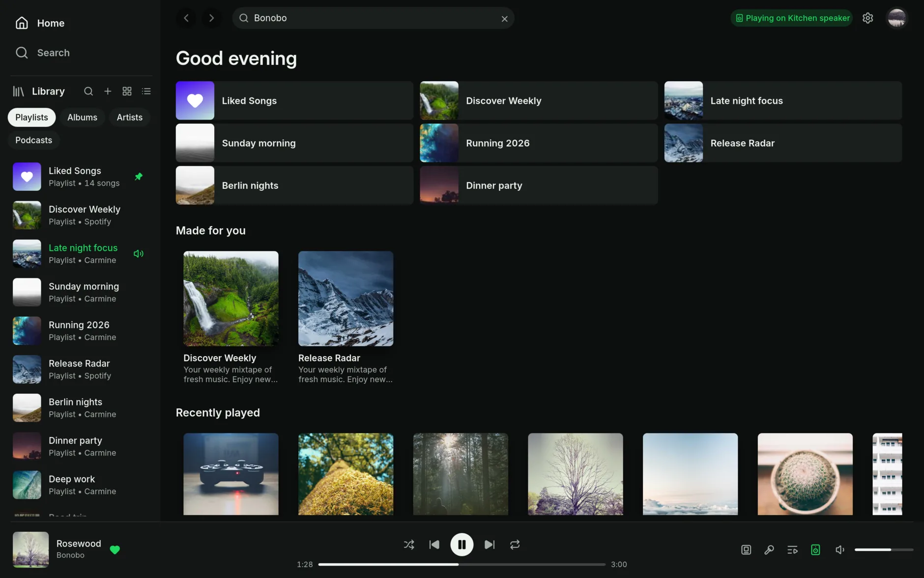The image size is (924, 578).
Task: Open the play queue
Action: click(792, 550)
